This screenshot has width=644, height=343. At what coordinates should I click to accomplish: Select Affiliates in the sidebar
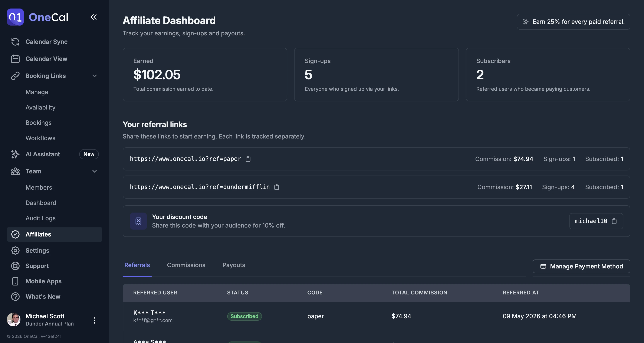click(55, 234)
